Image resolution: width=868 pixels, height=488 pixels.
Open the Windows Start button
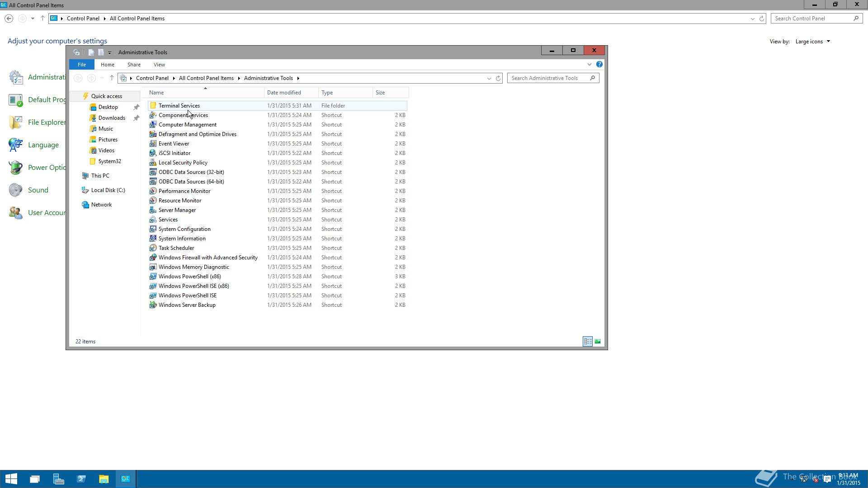[11, 479]
